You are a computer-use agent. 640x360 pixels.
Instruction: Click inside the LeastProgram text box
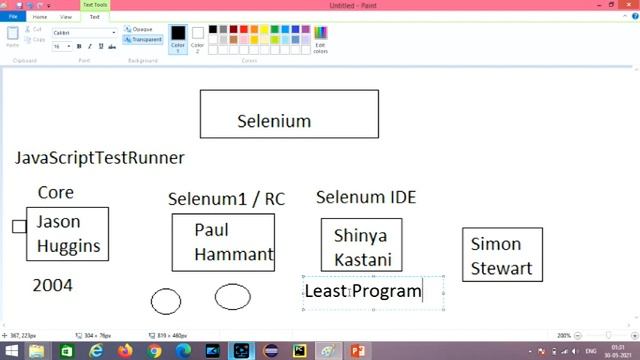coord(373,293)
